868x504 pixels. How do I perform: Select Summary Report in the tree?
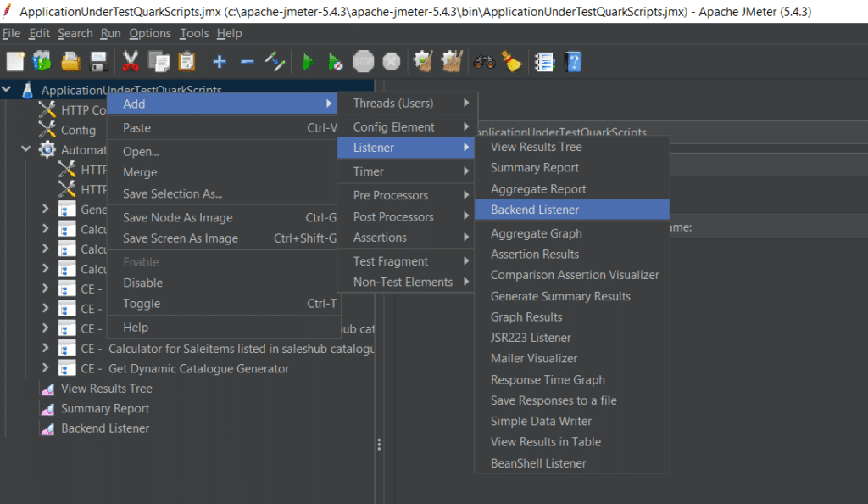tap(105, 408)
